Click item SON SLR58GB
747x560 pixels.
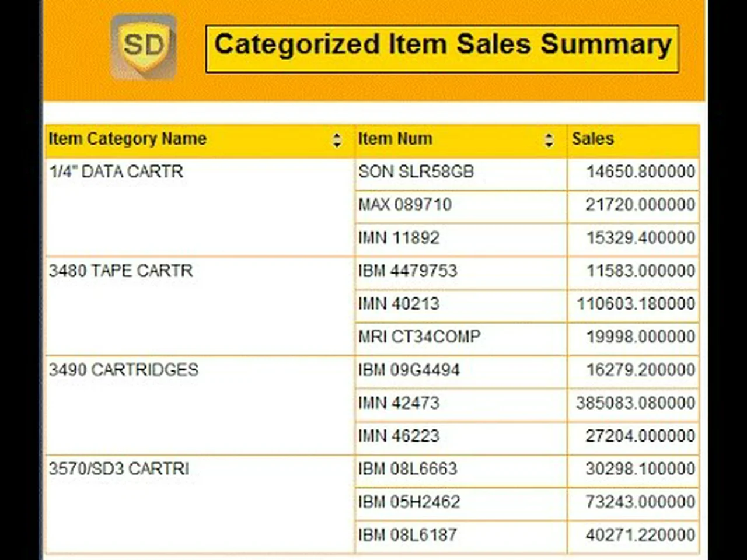416,171
